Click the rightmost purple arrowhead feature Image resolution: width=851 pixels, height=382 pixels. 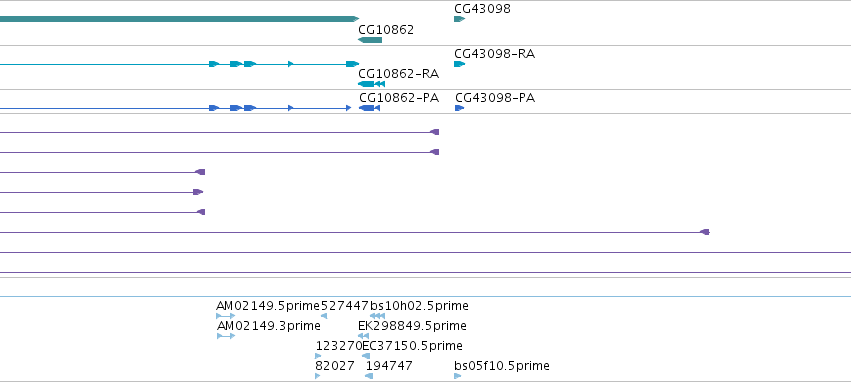704,232
